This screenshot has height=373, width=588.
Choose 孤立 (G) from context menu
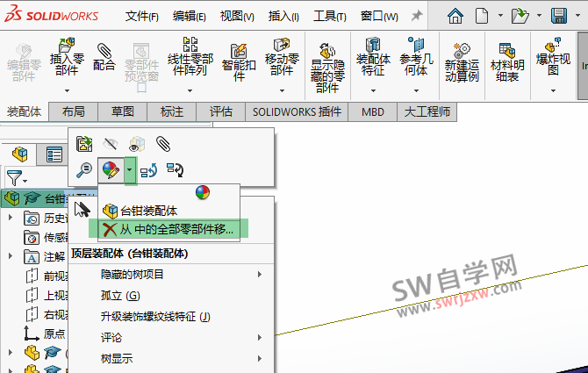pos(171,296)
